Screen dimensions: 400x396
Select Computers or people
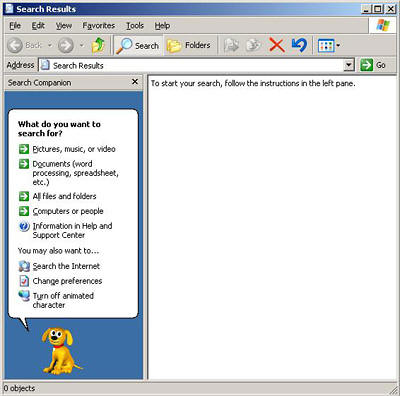68,211
